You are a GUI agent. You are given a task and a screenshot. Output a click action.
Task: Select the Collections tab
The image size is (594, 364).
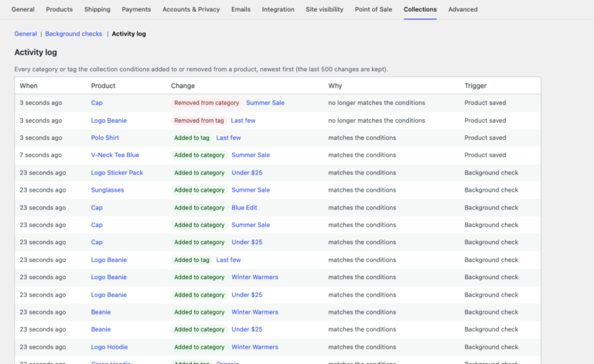coord(420,9)
